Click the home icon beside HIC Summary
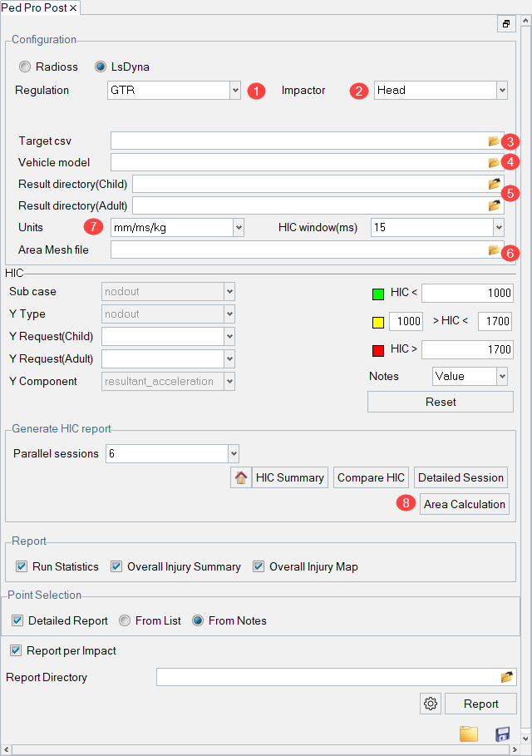 click(240, 477)
